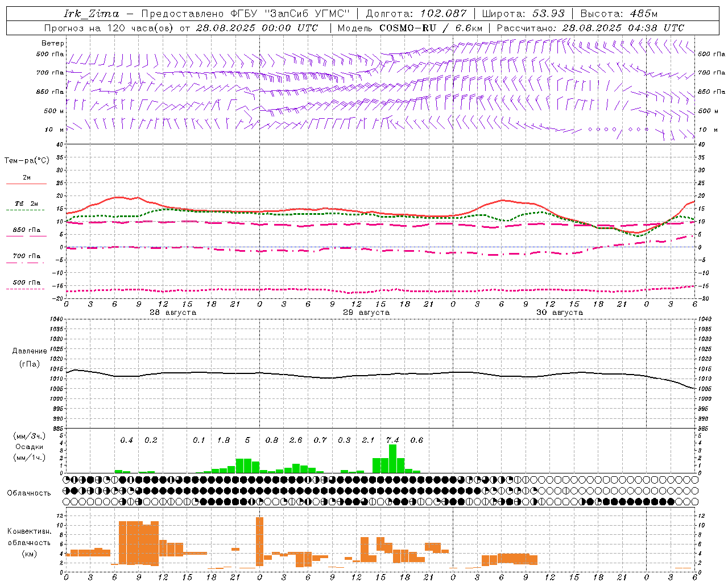Click the 3-hour precipitation total 0.1
Viewport: 728px width, 582px height.
199,440
